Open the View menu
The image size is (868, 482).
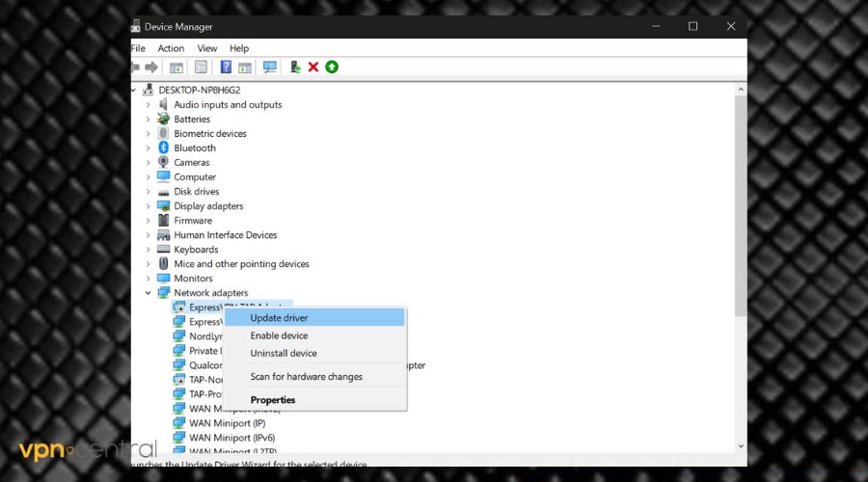coord(207,48)
